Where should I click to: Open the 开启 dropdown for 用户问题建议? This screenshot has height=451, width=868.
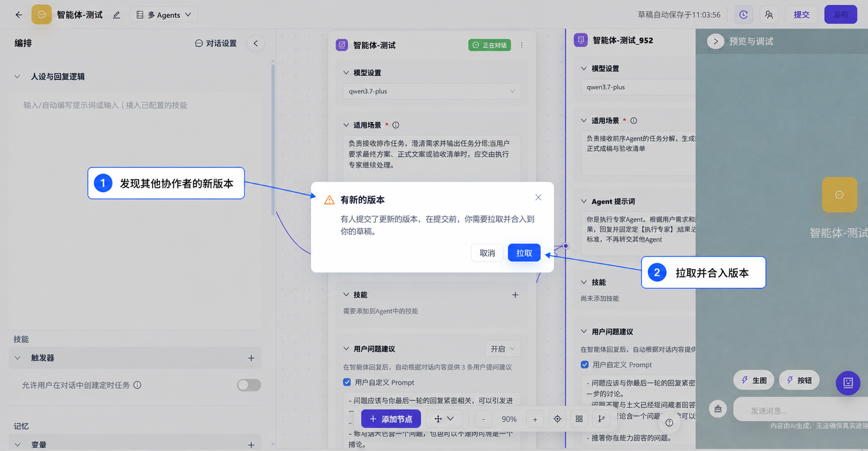tap(503, 349)
